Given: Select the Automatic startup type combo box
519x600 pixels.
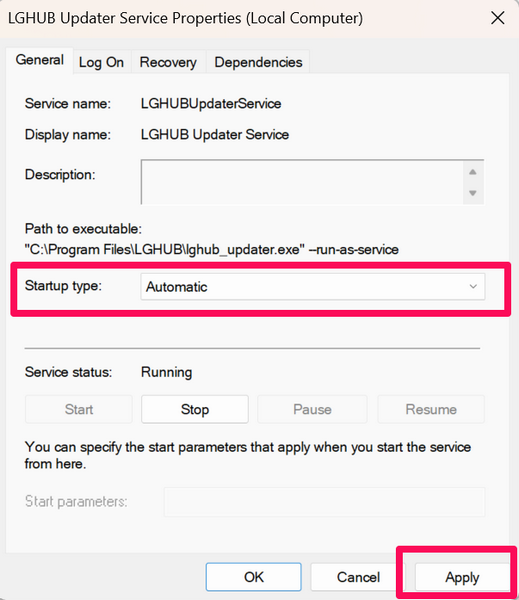Looking at the screenshot, I should coord(313,286).
